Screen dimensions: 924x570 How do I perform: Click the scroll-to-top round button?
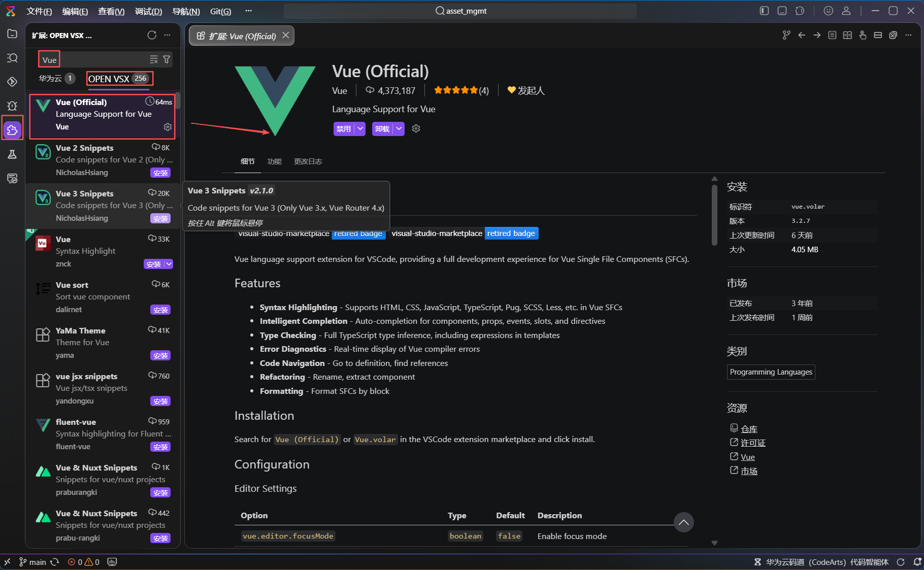click(684, 522)
